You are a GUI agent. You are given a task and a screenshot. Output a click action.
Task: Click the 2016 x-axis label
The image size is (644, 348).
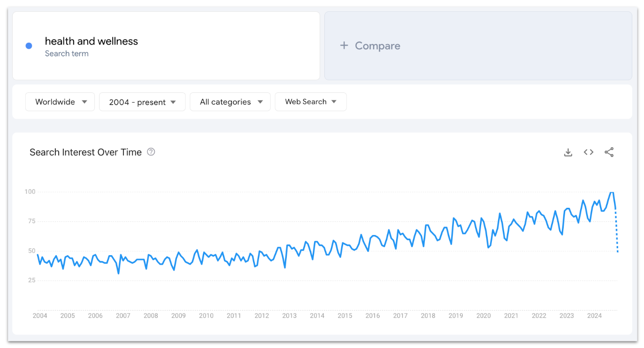tap(373, 316)
